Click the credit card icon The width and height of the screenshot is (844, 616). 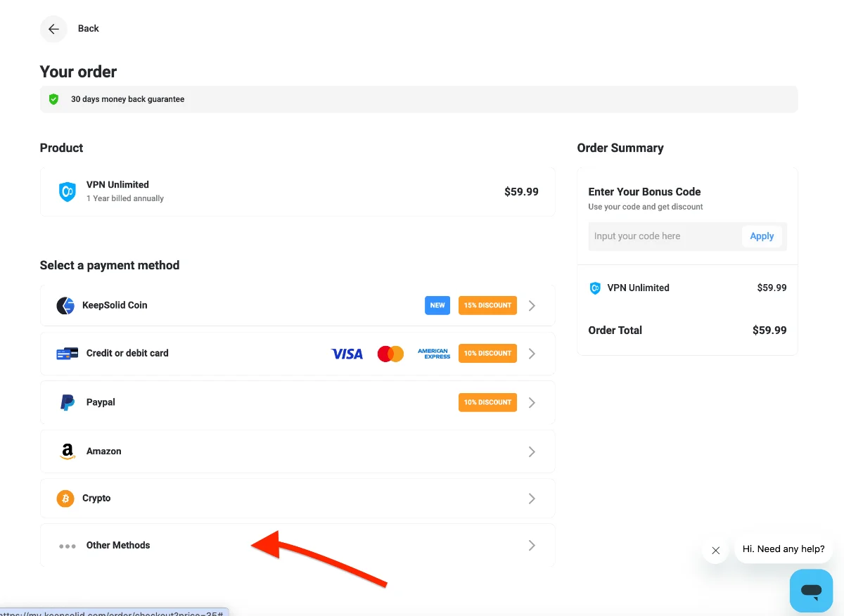[x=68, y=354]
